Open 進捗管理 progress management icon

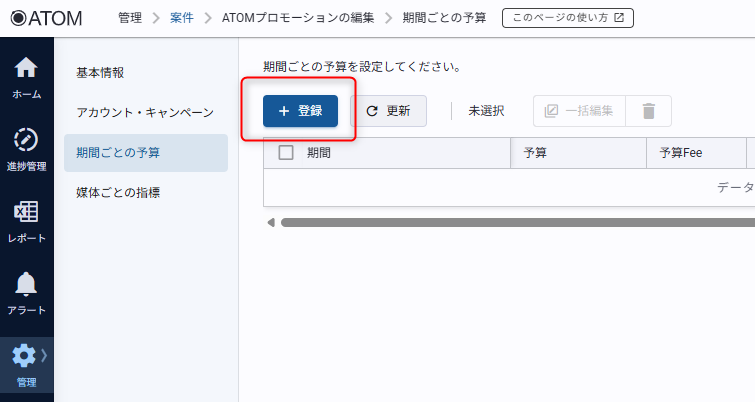tap(26, 140)
